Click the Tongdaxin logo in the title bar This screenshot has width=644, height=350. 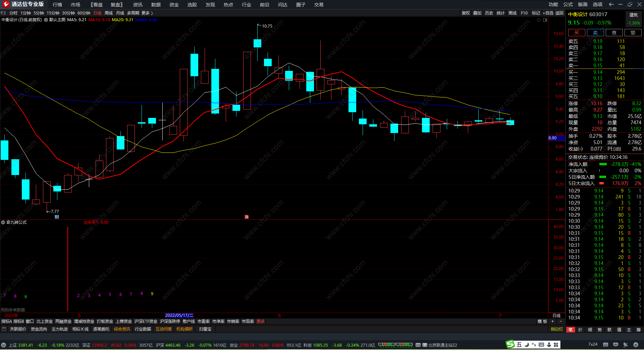coord(6,4)
